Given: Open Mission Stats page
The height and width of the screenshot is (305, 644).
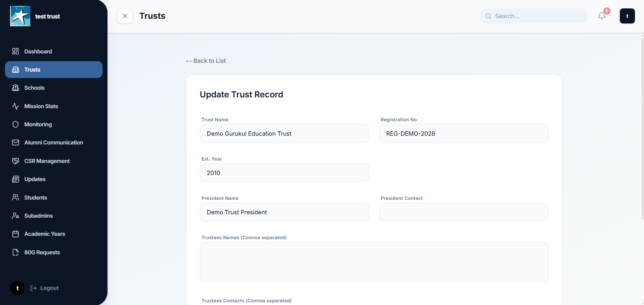Looking at the screenshot, I should point(54,106).
